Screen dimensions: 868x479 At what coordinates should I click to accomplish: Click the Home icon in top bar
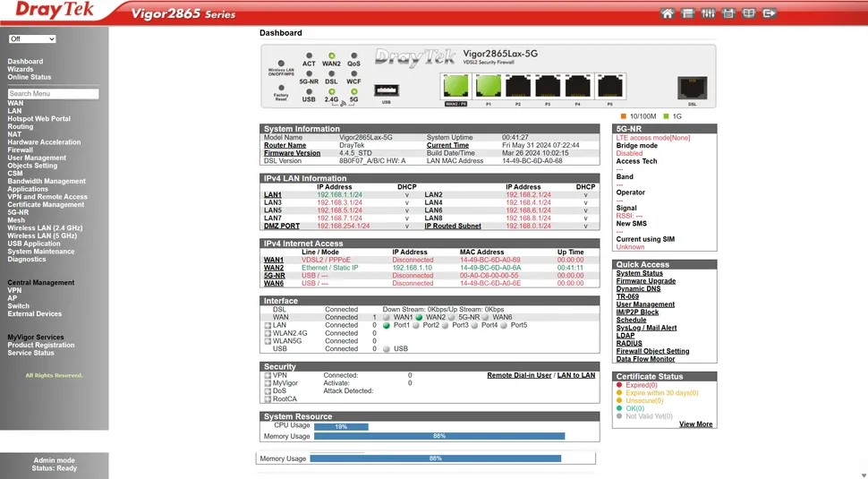point(667,13)
